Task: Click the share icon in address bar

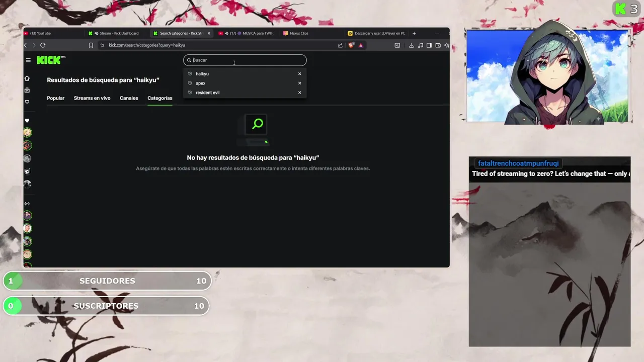Action: [x=340, y=45]
